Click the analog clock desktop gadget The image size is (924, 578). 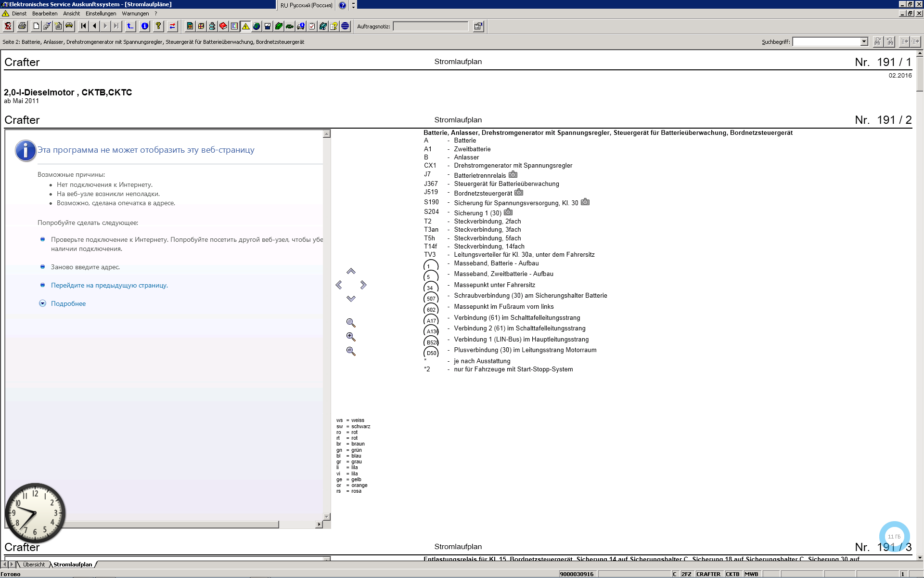pyautogui.click(x=35, y=512)
